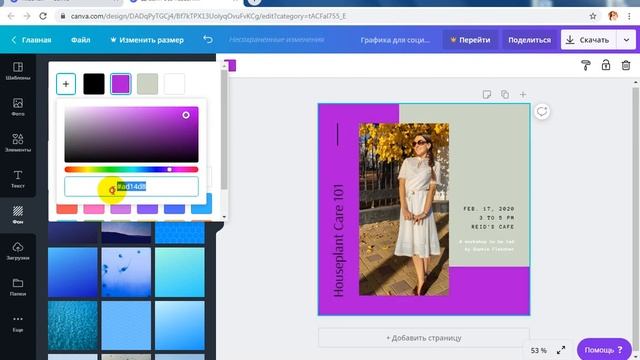Click add new color plus swatch

(x=66, y=84)
